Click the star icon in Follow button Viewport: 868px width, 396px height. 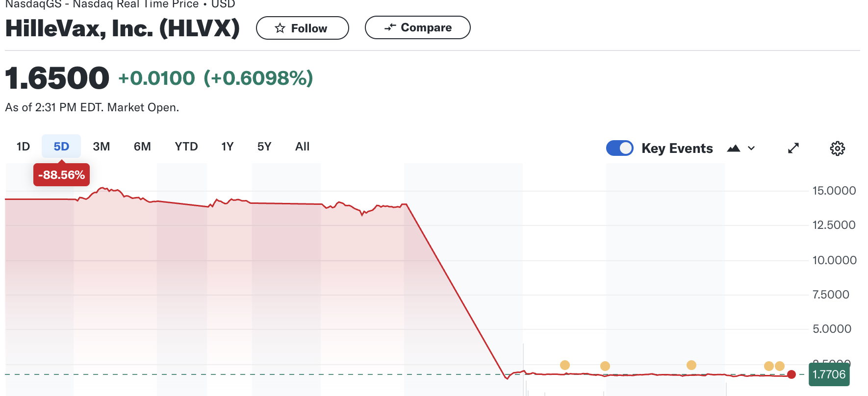pyautogui.click(x=280, y=28)
